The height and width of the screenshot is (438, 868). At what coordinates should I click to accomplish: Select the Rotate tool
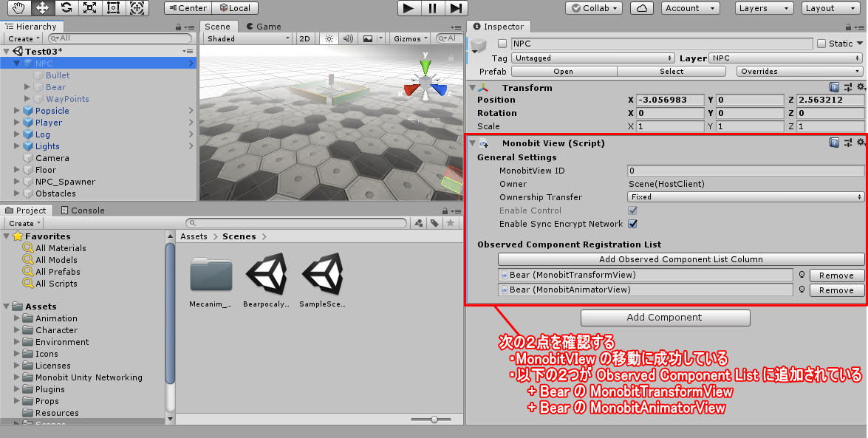(66, 7)
